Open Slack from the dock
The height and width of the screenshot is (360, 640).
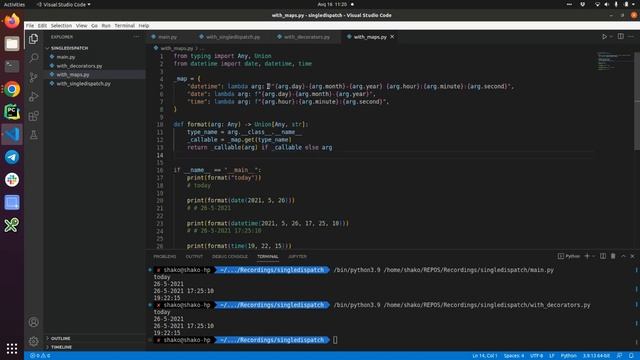click(12, 180)
